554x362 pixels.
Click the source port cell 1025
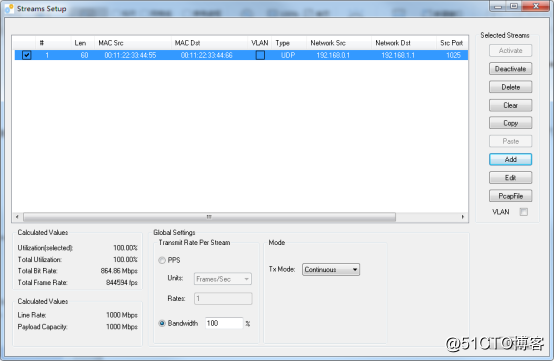point(453,55)
